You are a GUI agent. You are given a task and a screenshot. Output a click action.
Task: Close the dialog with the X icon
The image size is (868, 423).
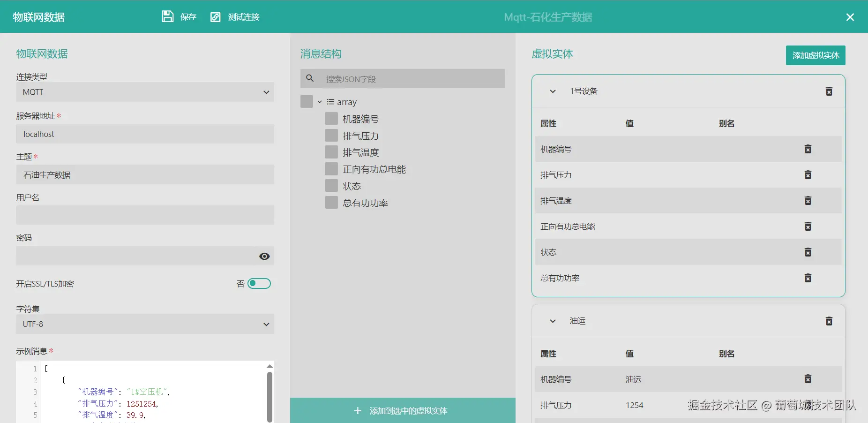coord(850,17)
